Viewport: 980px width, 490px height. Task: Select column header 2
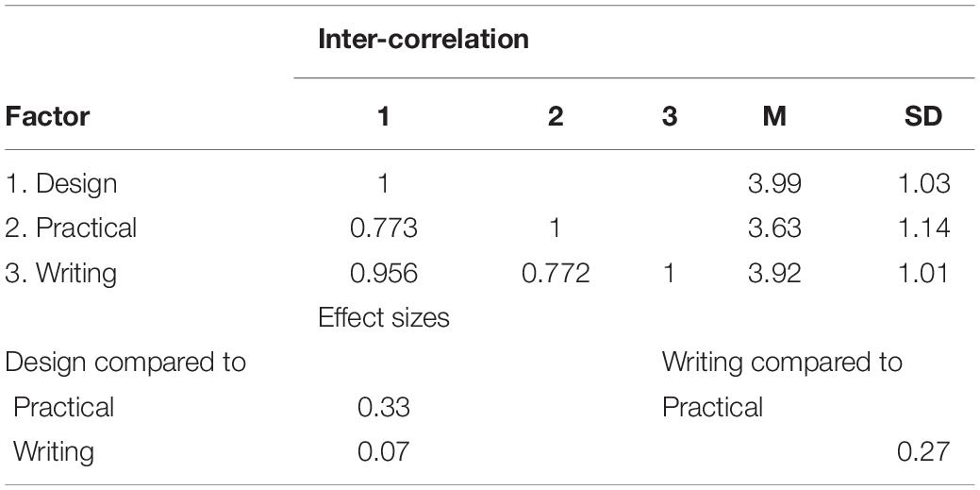click(x=555, y=117)
